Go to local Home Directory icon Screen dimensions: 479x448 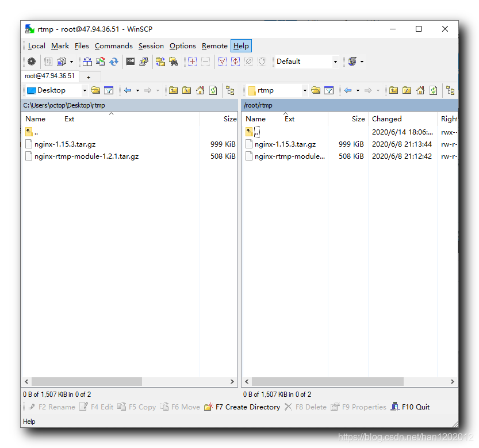tap(200, 90)
